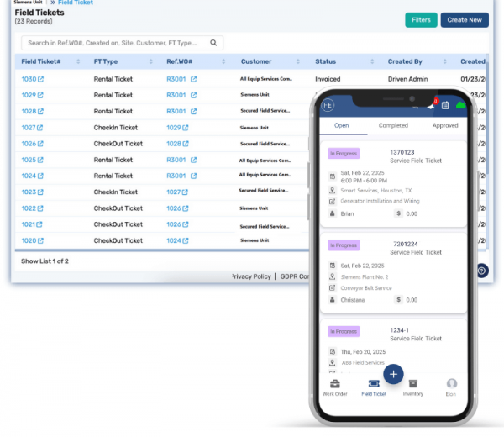The image size is (504, 437).
Task: Open external link icon beside ticket 1028
Action: [x=40, y=111]
